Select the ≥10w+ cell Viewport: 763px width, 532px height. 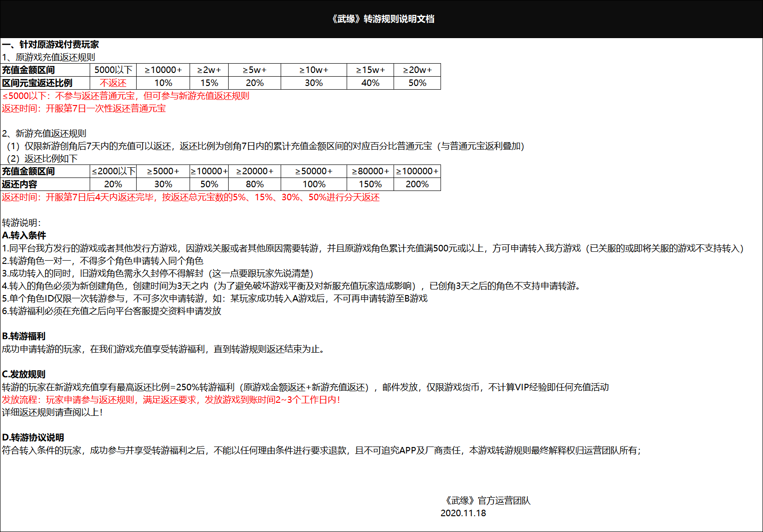(314, 70)
